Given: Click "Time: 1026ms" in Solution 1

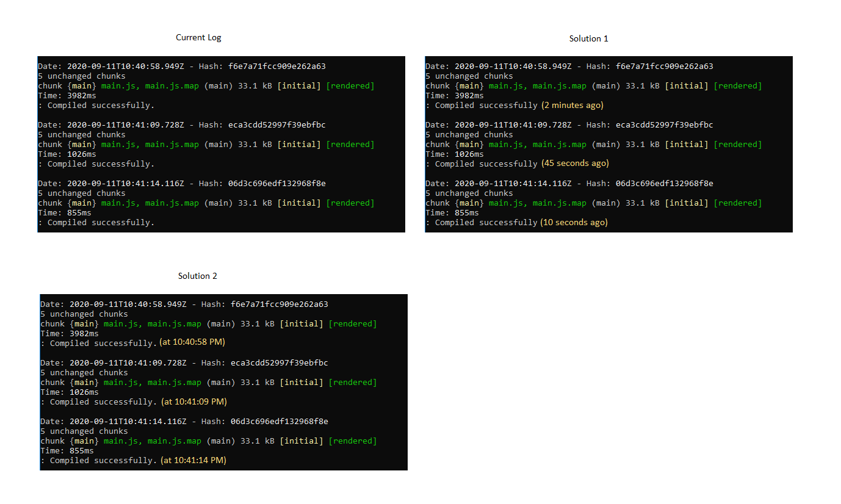Looking at the screenshot, I should (x=455, y=154).
